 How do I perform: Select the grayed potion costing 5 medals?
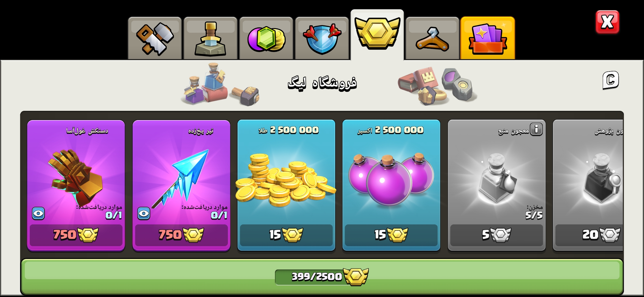tap(496, 235)
